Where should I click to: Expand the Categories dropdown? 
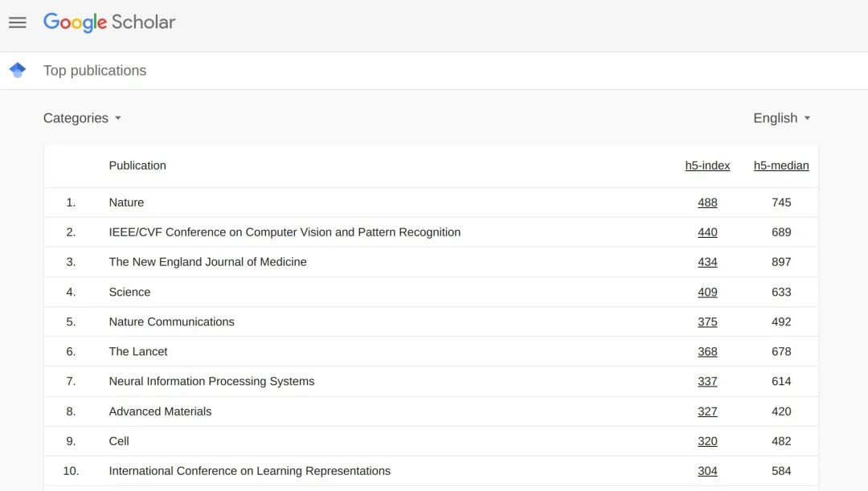point(82,118)
